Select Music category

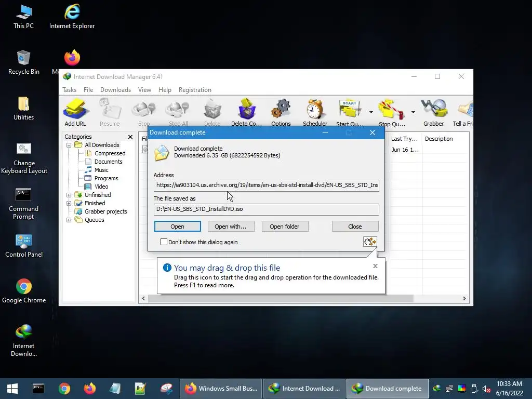[101, 170]
